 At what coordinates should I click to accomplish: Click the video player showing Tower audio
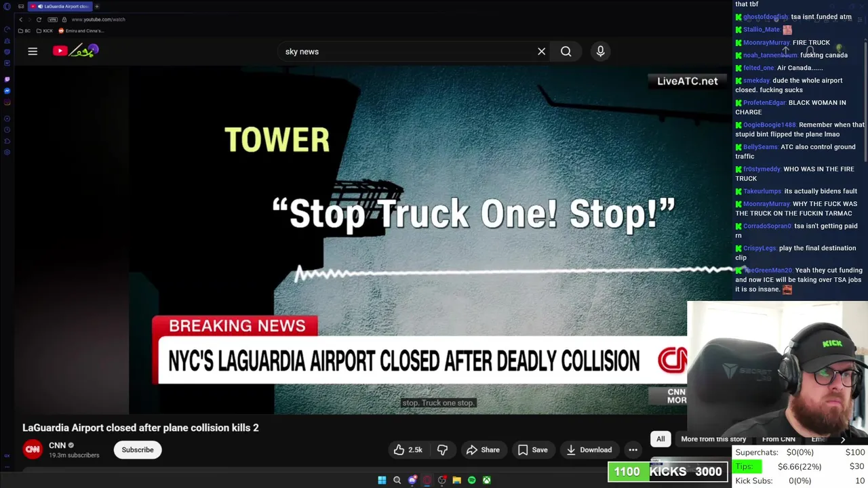[431, 241]
